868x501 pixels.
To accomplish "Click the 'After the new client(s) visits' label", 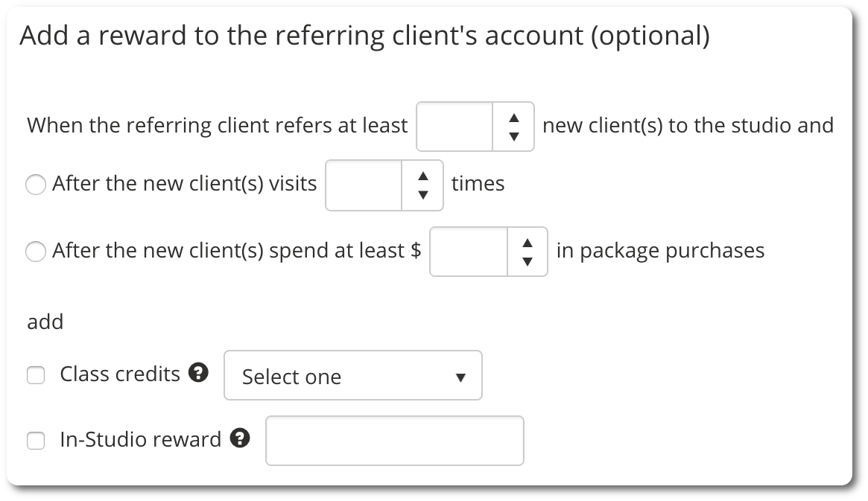I will coord(184,184).
